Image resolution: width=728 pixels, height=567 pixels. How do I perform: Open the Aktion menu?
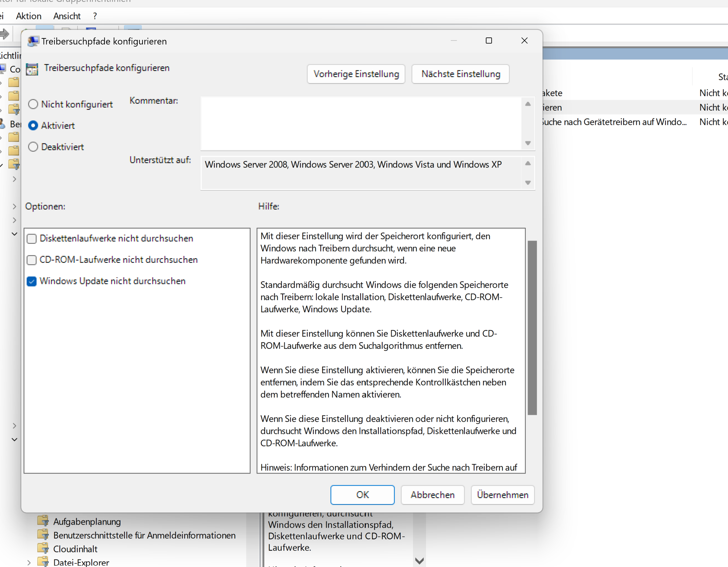(29, 16)
